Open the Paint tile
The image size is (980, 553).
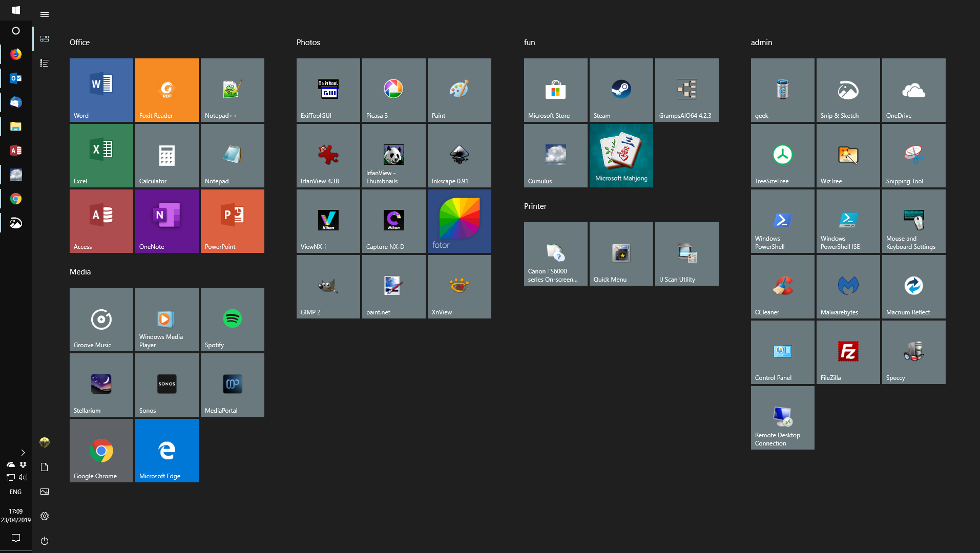460,90
